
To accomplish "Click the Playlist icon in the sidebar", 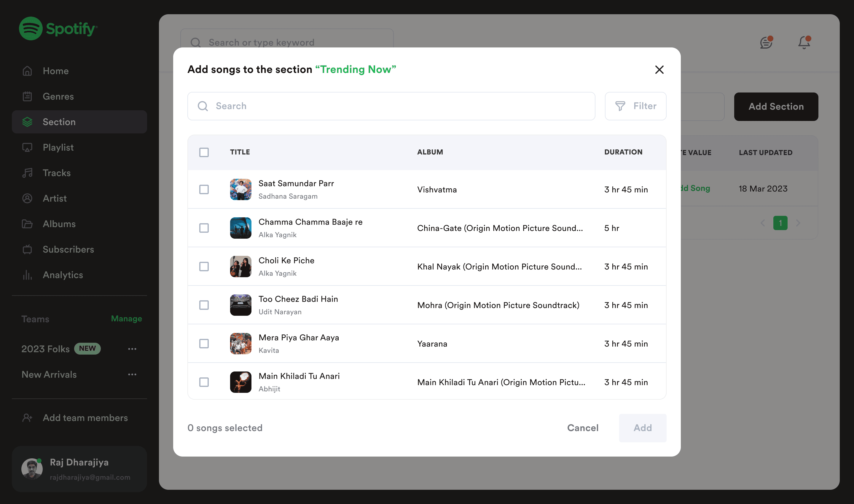I will click(x=27, y=147).
